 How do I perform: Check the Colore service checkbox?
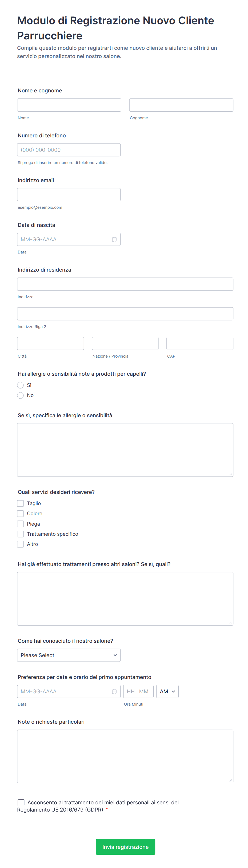(21, 514)
